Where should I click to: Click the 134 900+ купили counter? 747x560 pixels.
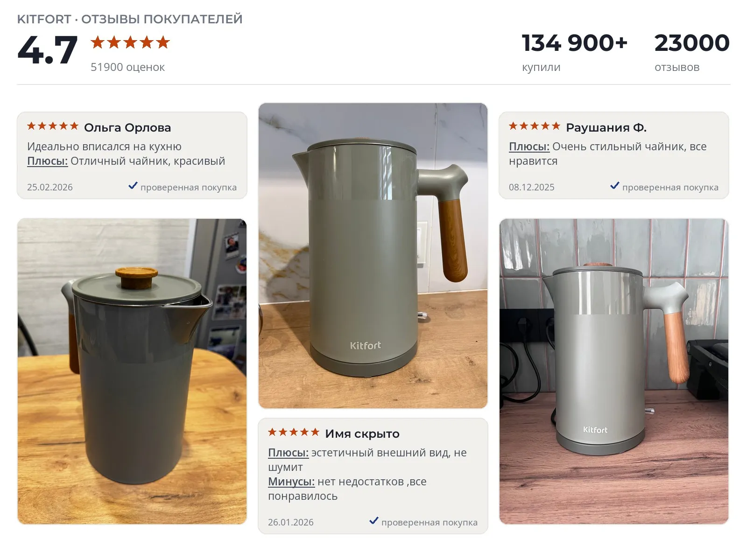[575, 52]
